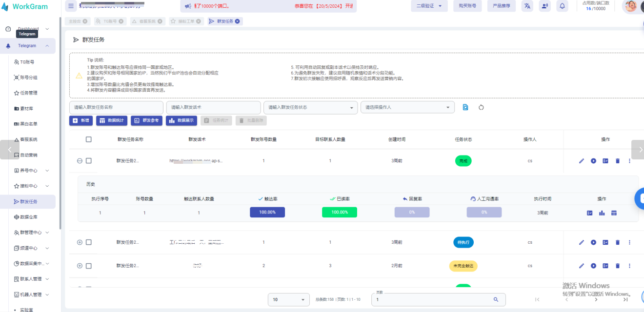Refresh the task list
This screenshot has height=312, width=644.
481,107
